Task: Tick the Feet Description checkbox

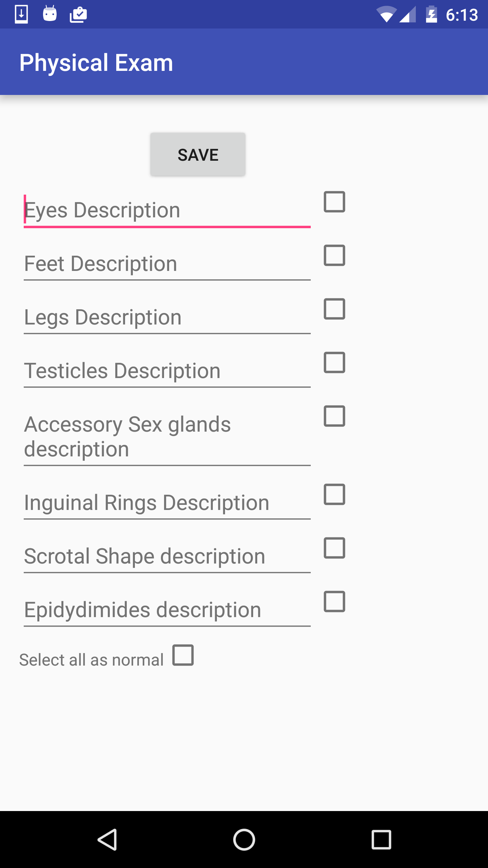Action: click(x=334, y=255)
